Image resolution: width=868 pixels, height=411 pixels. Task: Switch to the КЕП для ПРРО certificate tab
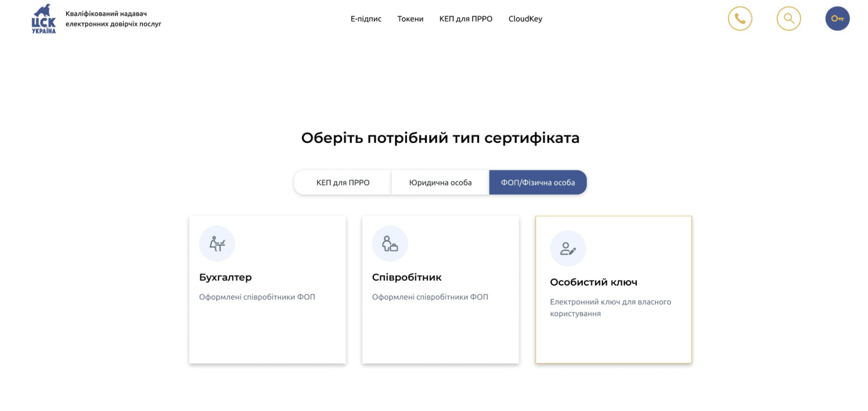pyautogui.click(x=343, y=183)
